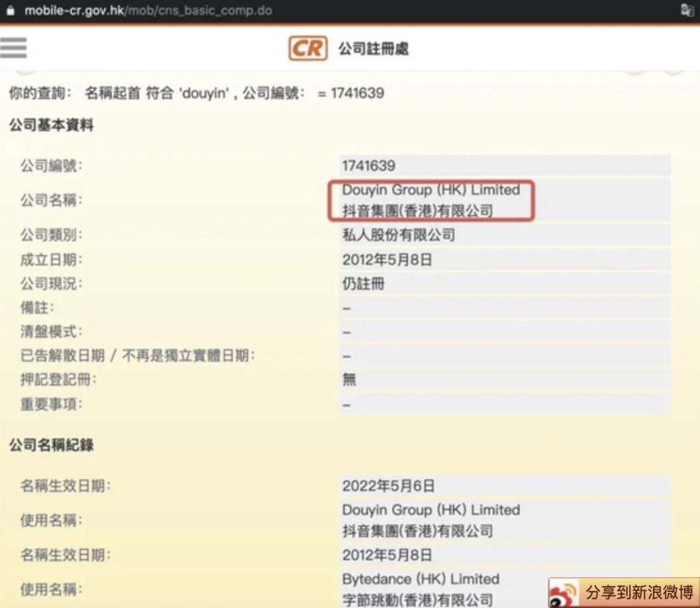Click the 押記登記冊 value 無
This screenshot has width=700, height=608.
point(349,379)
